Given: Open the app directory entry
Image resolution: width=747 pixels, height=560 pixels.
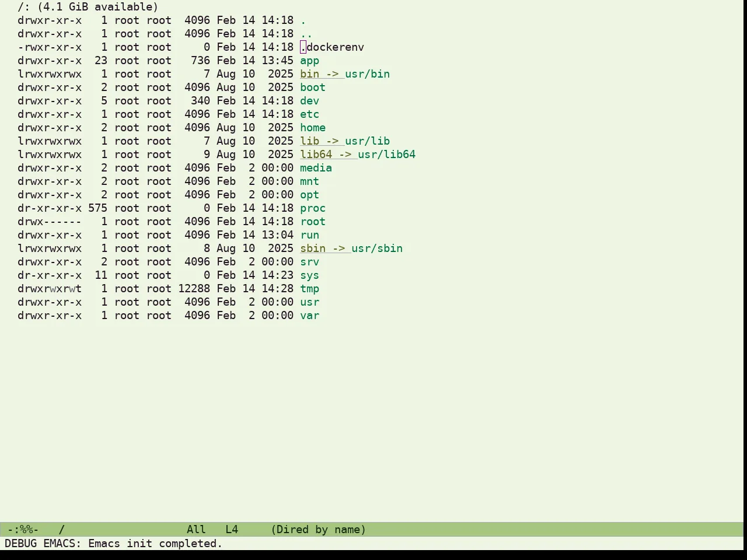Looking at the screenshot, I should (x=309, y=61).
